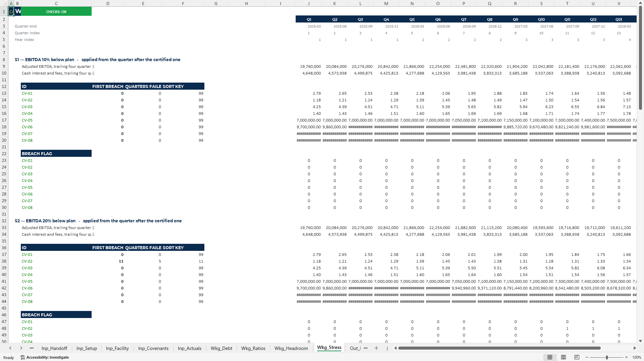The width and height of the screenshot is (644, 361).
Task: Click S2 SORT KEY header cell
Action: pos(183,247)
